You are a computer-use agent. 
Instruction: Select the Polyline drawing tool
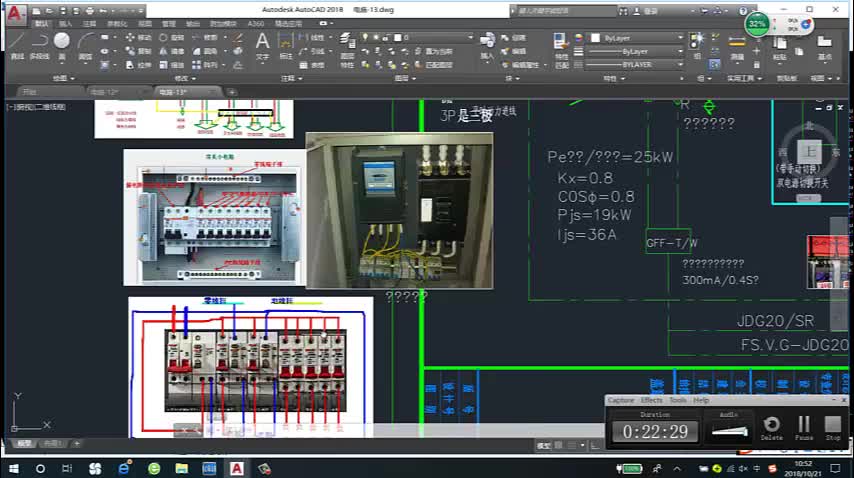pyautogui.click(x=39, y=46)
